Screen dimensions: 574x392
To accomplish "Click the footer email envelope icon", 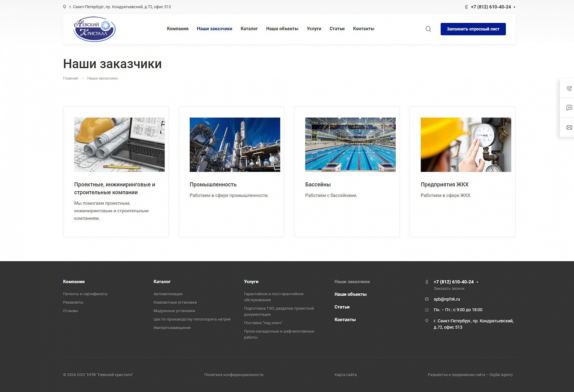I will [x=427, y=299].
